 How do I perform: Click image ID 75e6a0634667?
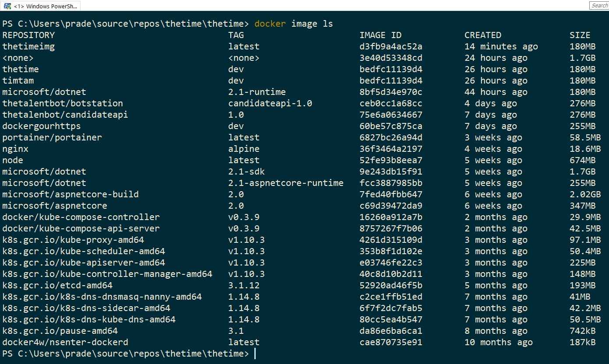(x=391, y=115)
